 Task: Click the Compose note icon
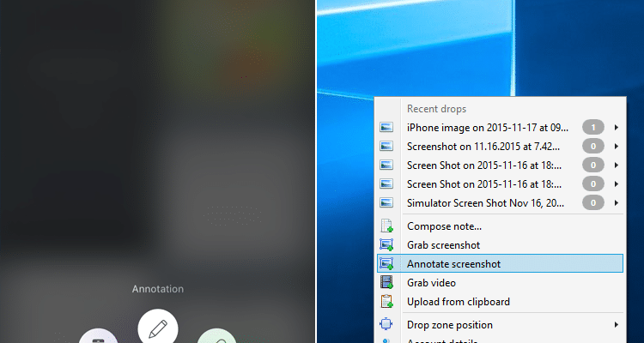pyautogui.click(x=386, y=226)
